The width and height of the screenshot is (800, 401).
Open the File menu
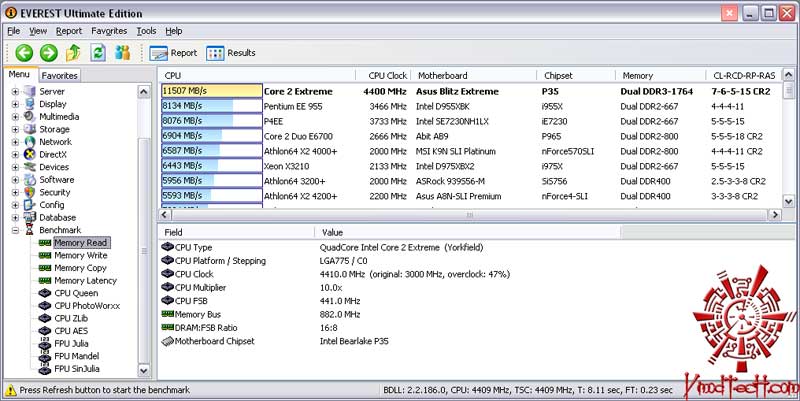tap(14, 31)
